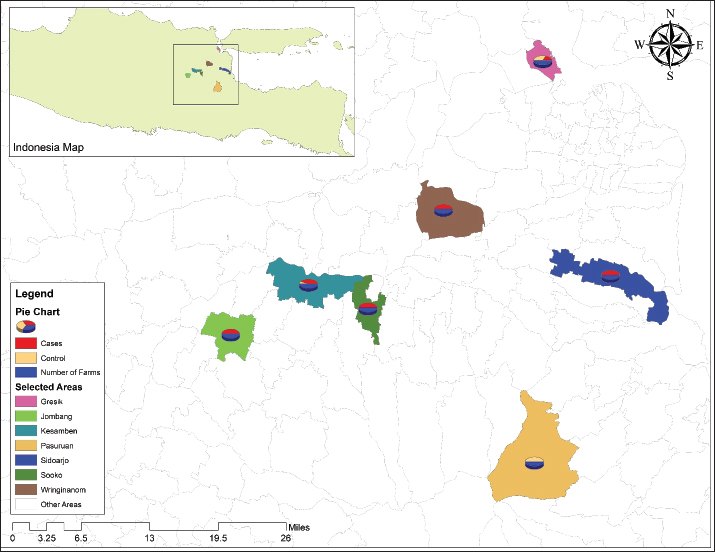This screenshot has width=715, height=552.
Task: Click the pie chart on the blue Sidoarjo region
Action: coord(610,276)
